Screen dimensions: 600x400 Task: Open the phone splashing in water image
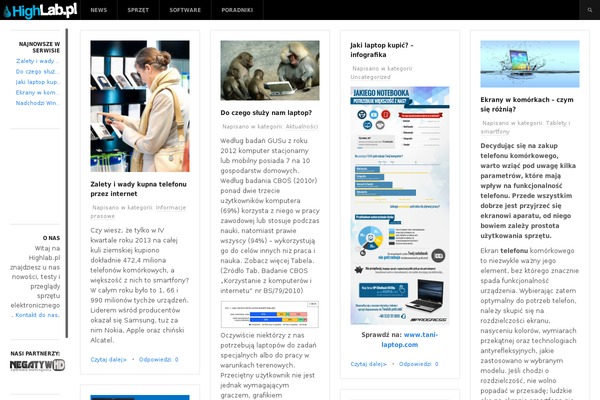coord(530,64)
